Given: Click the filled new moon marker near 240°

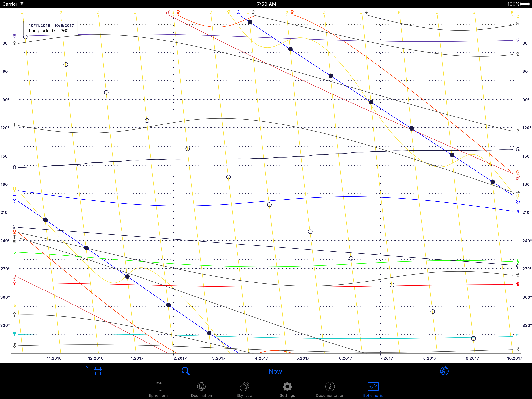Looking at the screenshot, I should point(86,248).
